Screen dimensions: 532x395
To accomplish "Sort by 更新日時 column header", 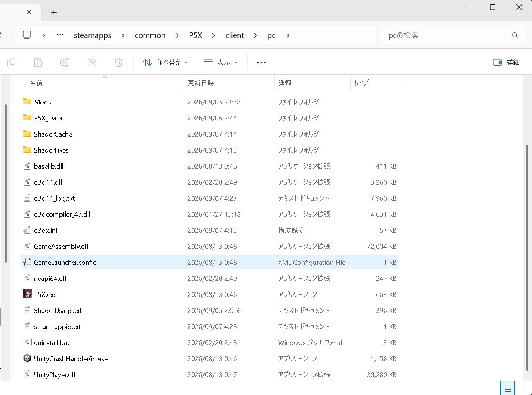I will 201,83.
